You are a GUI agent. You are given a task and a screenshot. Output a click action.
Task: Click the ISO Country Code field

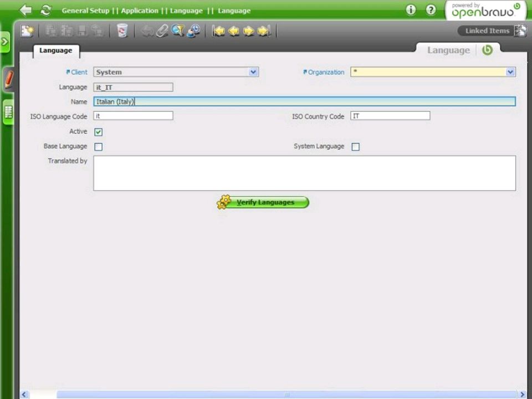[390, 116]
